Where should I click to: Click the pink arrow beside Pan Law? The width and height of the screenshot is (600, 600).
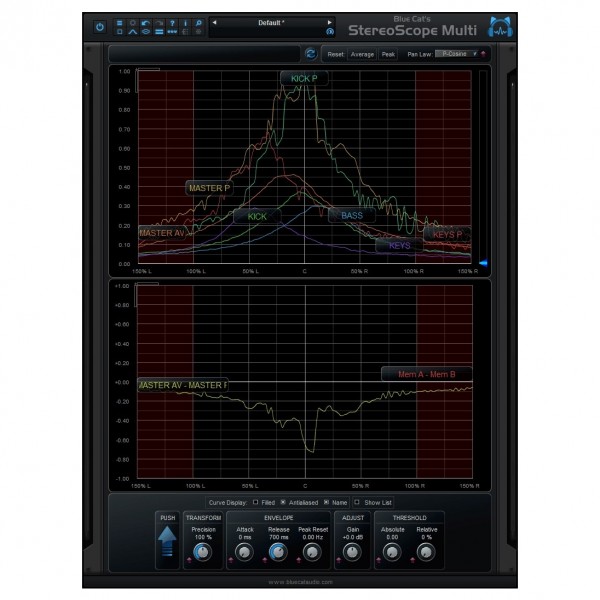[x=483, y=54]
